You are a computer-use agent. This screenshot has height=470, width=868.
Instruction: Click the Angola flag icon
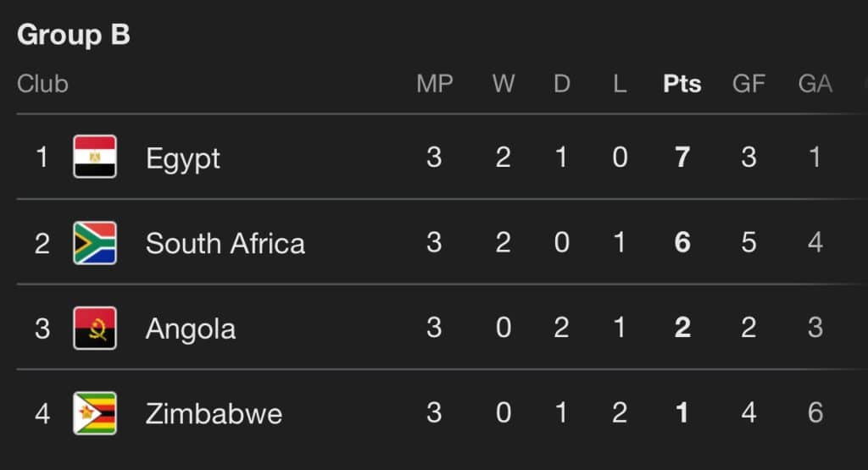95,329
